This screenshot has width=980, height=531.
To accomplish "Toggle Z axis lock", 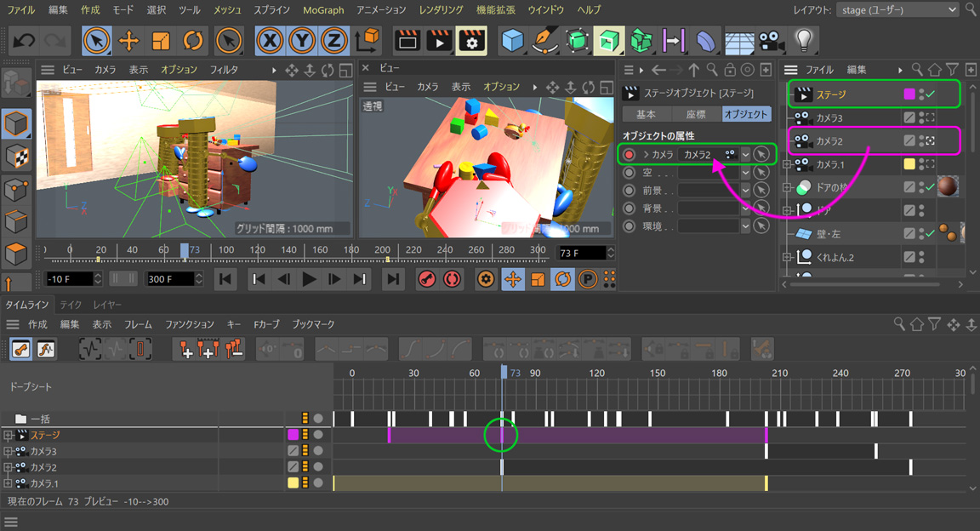I will pos(334,40).
